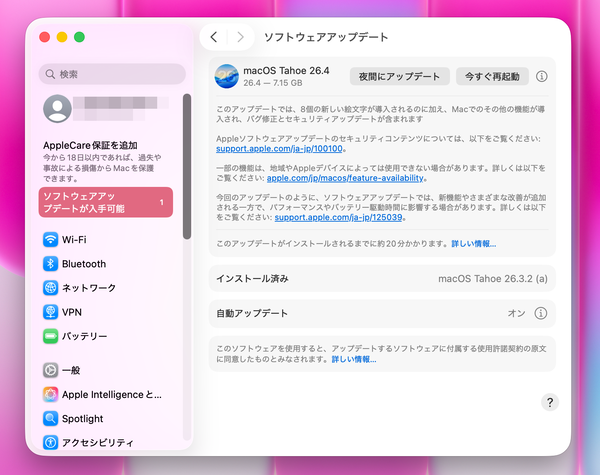Click the Bluetooth icon in sidebar
The height and width of the screenshot is (475, 600).
[50, 264]
